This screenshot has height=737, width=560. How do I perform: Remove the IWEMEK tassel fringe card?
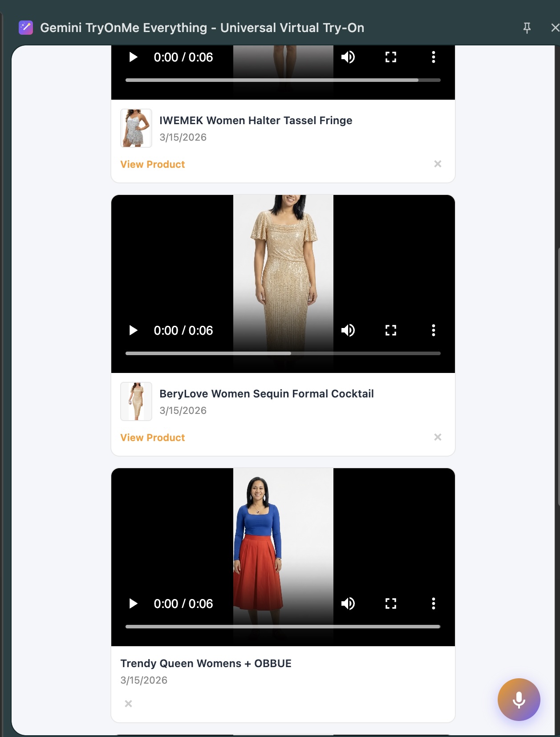[438, 164]
